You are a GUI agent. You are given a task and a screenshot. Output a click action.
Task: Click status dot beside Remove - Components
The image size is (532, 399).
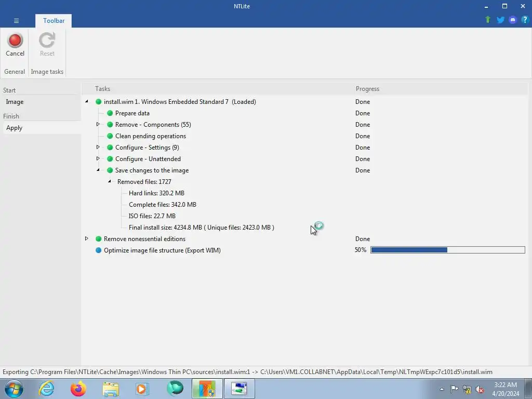[x=110, y=125]
